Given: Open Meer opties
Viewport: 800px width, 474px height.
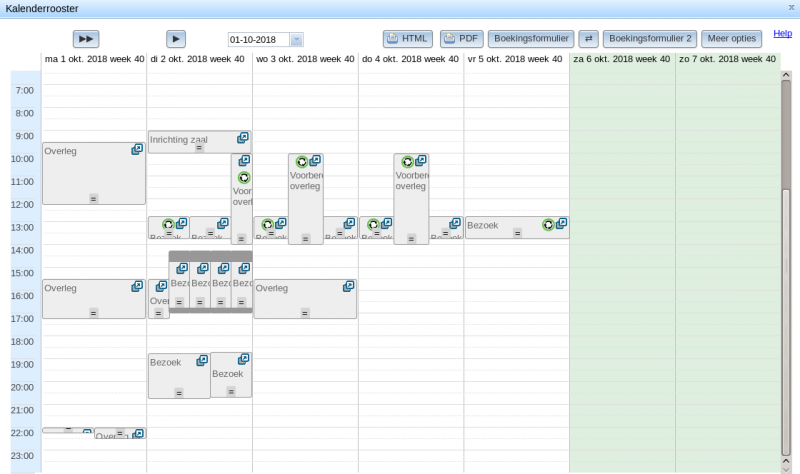Looking at the screenshot, I should tap(732, 39).
